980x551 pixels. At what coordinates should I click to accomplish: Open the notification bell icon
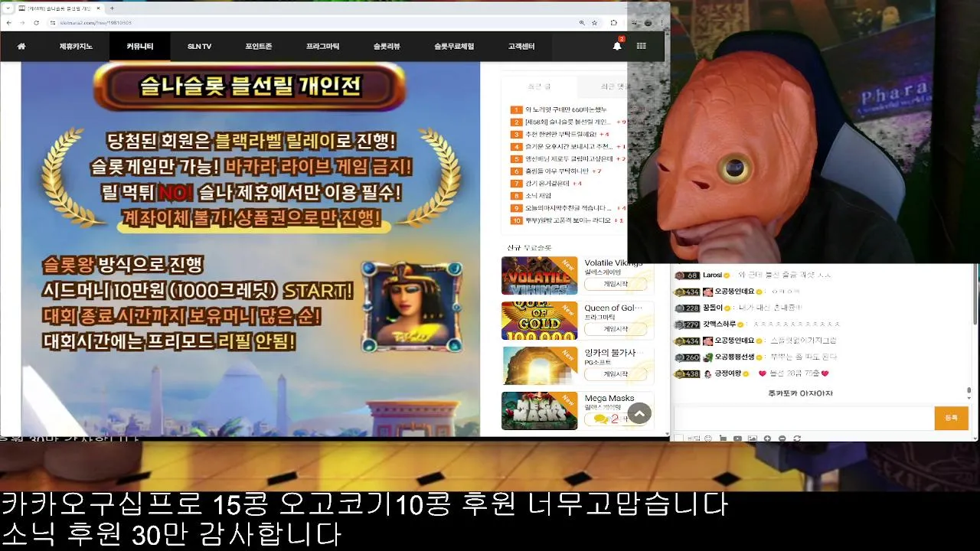tap(617, 46)
